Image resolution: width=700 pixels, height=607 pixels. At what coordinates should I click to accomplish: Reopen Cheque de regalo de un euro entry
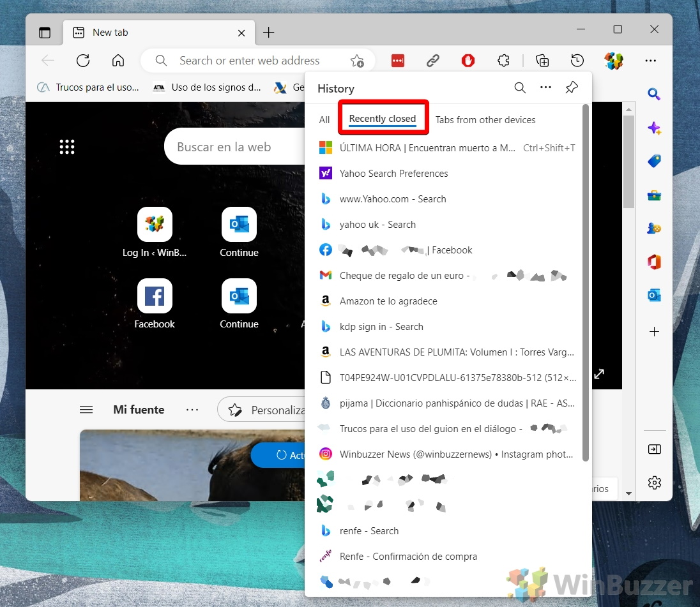[x=447, y=275]
